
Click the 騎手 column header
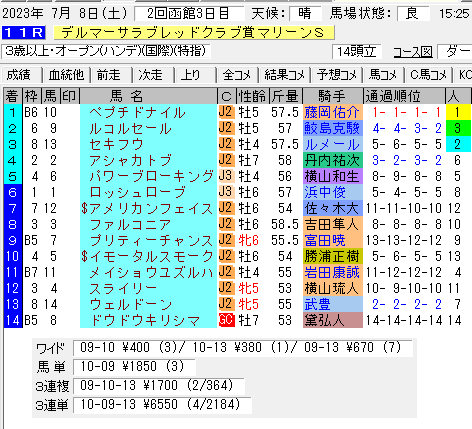(333, 97)
